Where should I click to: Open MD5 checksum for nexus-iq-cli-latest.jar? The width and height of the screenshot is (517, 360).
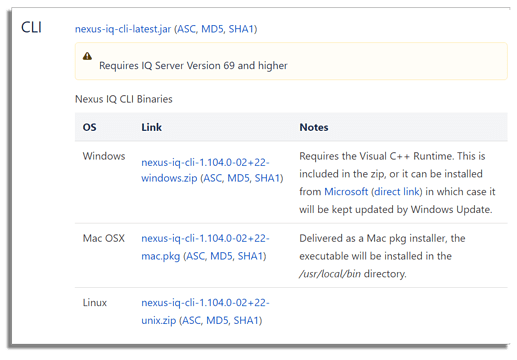pos(212,29)
